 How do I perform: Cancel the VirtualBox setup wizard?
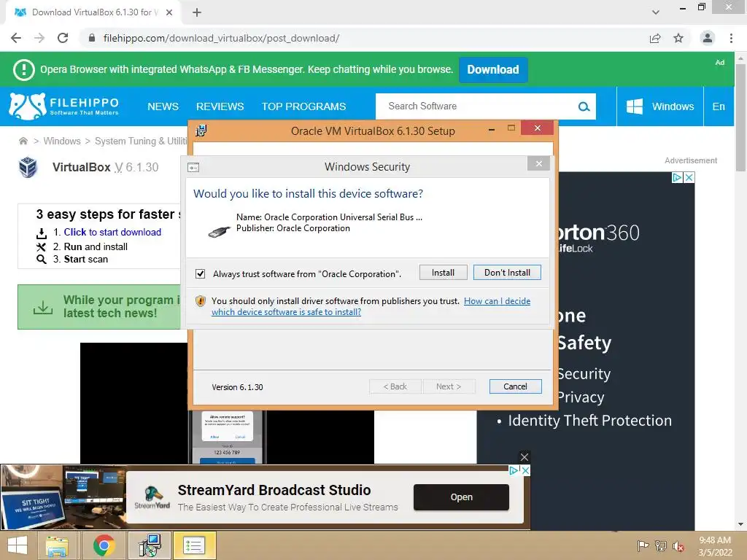[x=515, y=386]
